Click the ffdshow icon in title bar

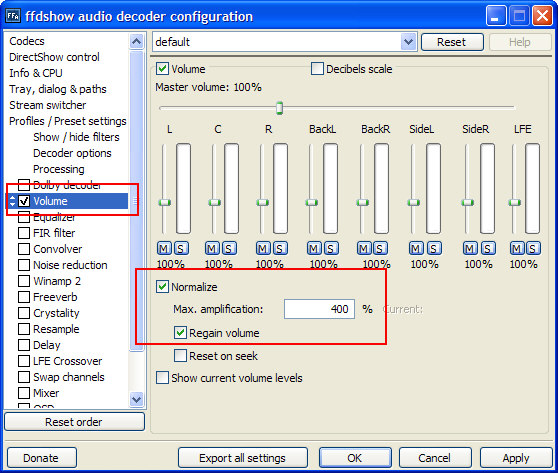pyautogui.click(x=13, y=16)
